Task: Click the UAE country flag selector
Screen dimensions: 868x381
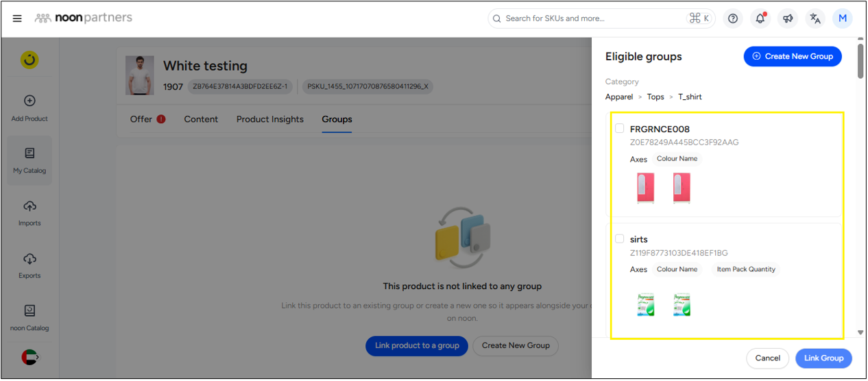Action: click(x=29, y=357)
